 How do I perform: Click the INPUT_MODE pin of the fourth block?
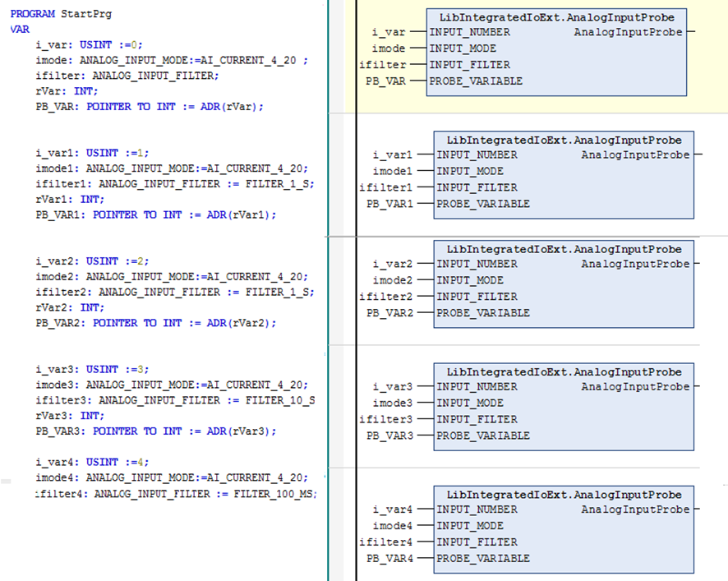(x=470, y=403)
